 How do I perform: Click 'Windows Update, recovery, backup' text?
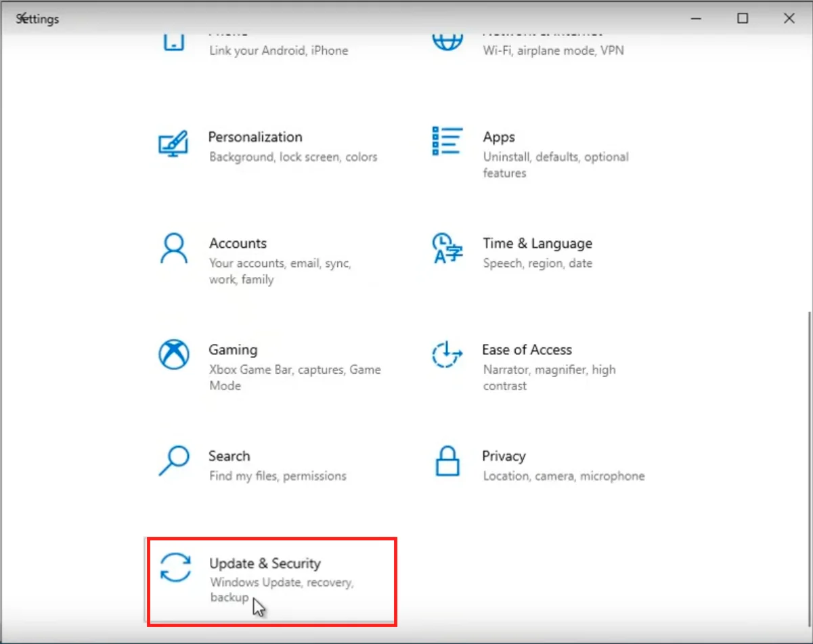[x=282, y=591]
